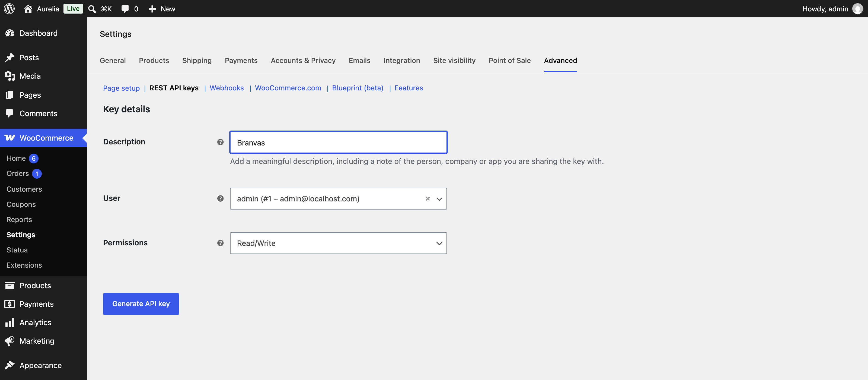The height and width of the screenshot is (380, 868).
Task: Click the WooCommerce logo icon
Action: (10, 138)
